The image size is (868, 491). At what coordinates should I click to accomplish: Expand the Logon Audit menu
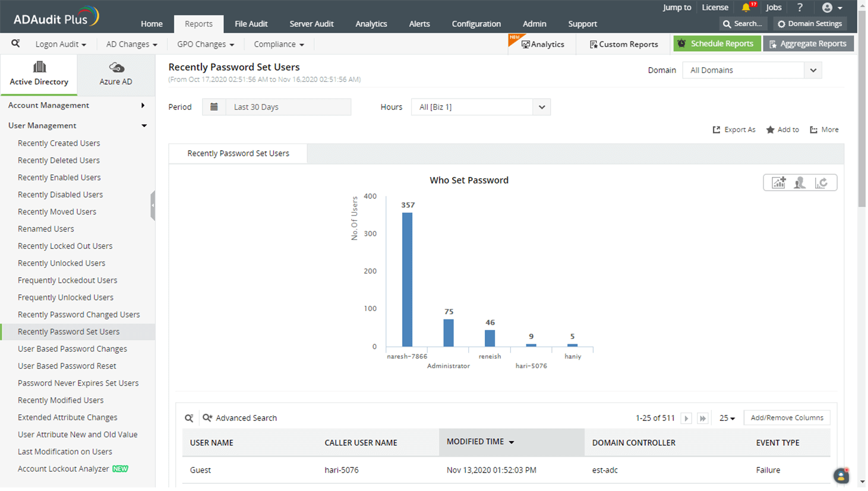click(61, 44)
